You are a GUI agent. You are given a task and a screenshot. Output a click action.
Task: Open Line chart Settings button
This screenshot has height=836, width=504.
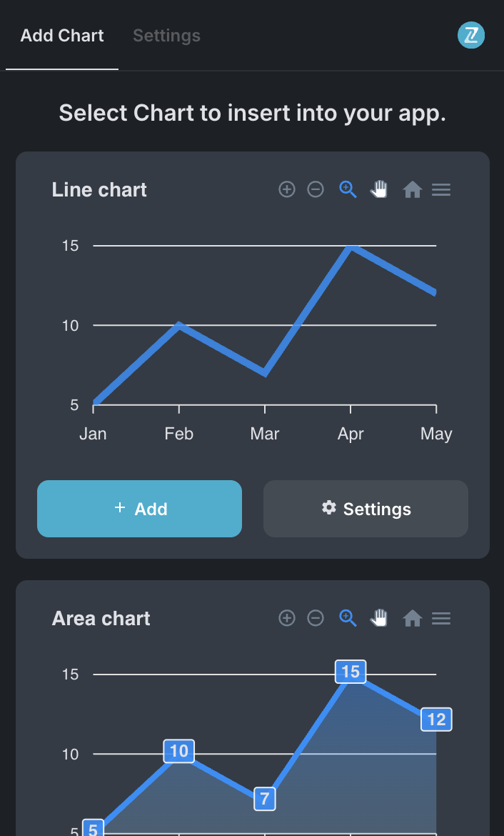(366, 509)
